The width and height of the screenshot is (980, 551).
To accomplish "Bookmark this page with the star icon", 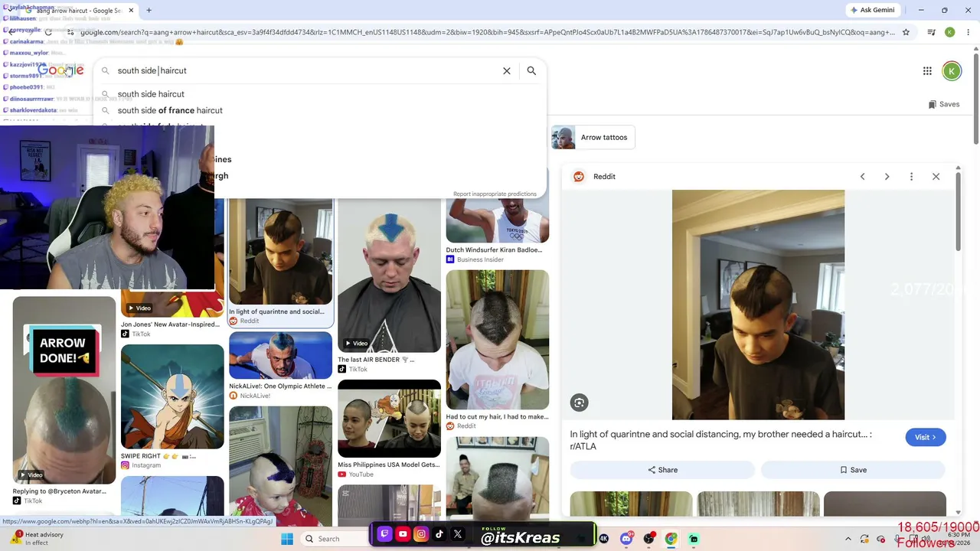I will pyautogui.click(x=906, y=32).
